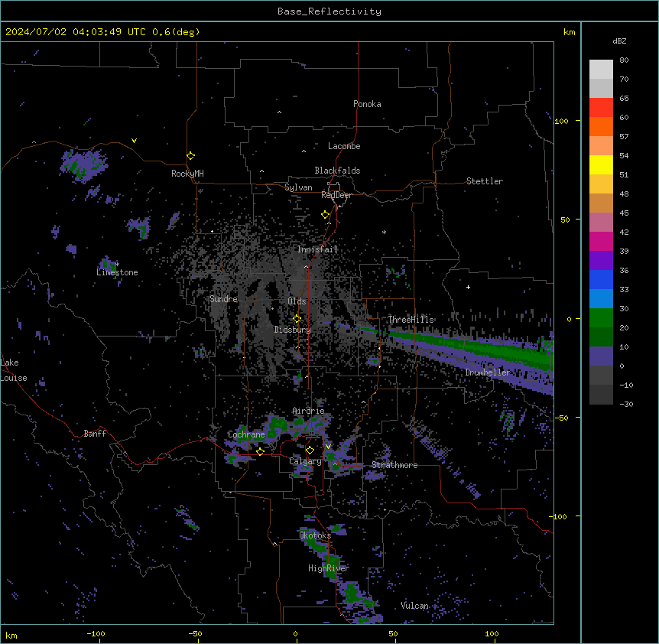Pick the light blue legend swatch below 33
659x644 pixels.
coord(601,298)
